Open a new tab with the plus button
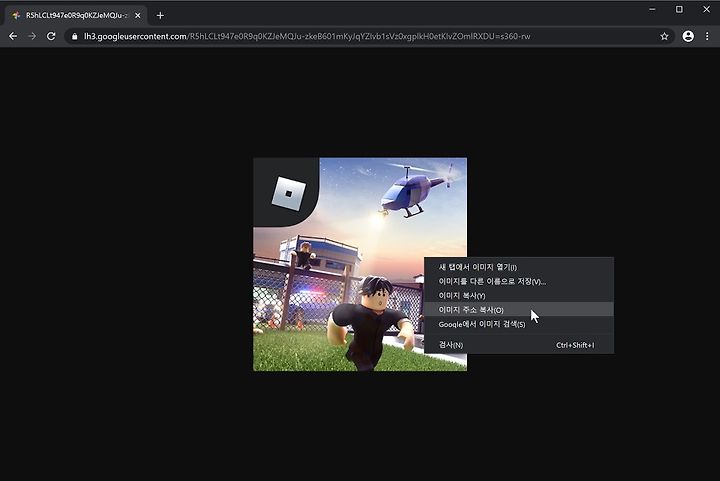This screenshot has height=481, width=720. (x=160, y=16)
